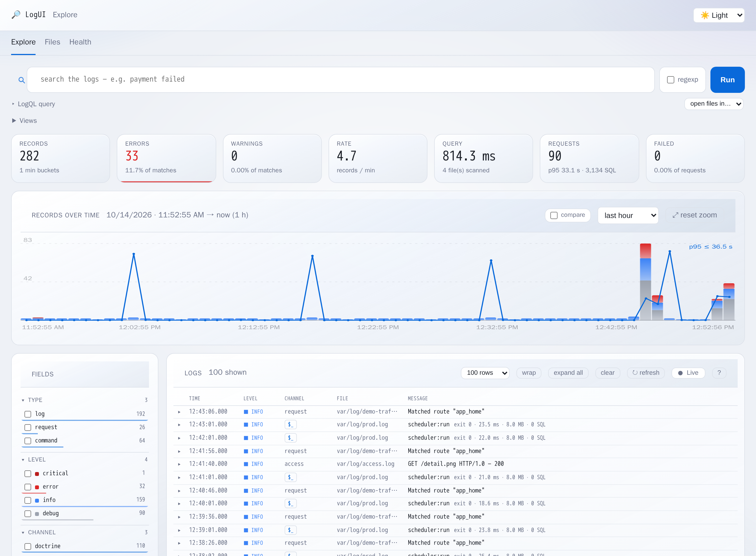
Task: Select the Explore tab
Action: click(x=23, y=42)
